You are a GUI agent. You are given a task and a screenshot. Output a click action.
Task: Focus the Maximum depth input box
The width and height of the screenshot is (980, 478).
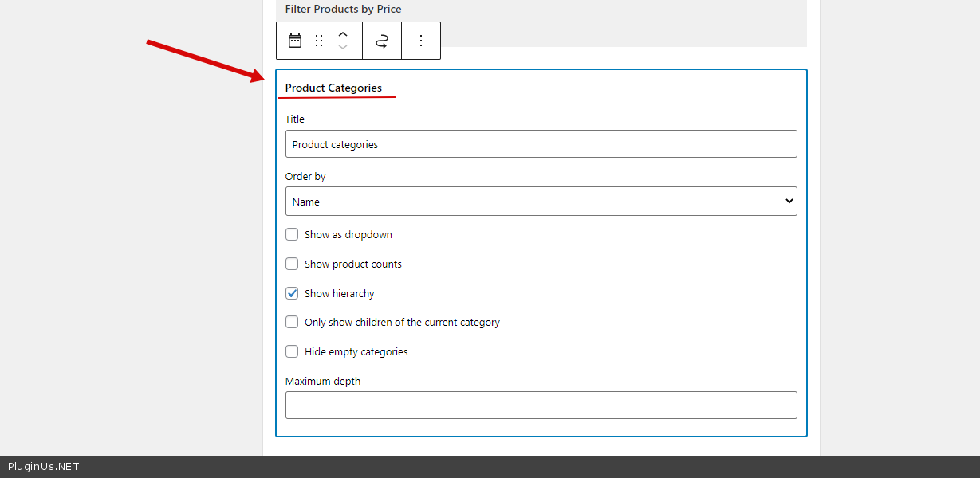pyautogui.click(x=541, y=405)
